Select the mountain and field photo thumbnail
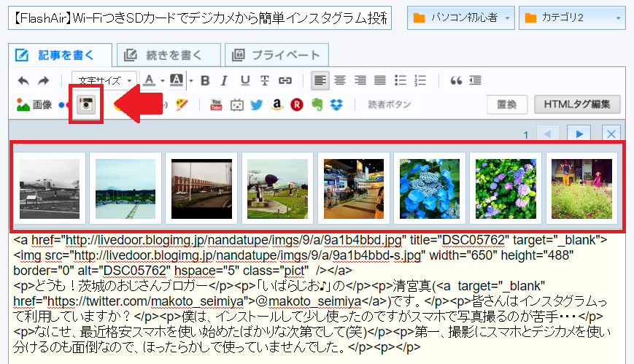The height and width of the screenshot is (364, 634). pyautogui.click(x=125, y=188)
